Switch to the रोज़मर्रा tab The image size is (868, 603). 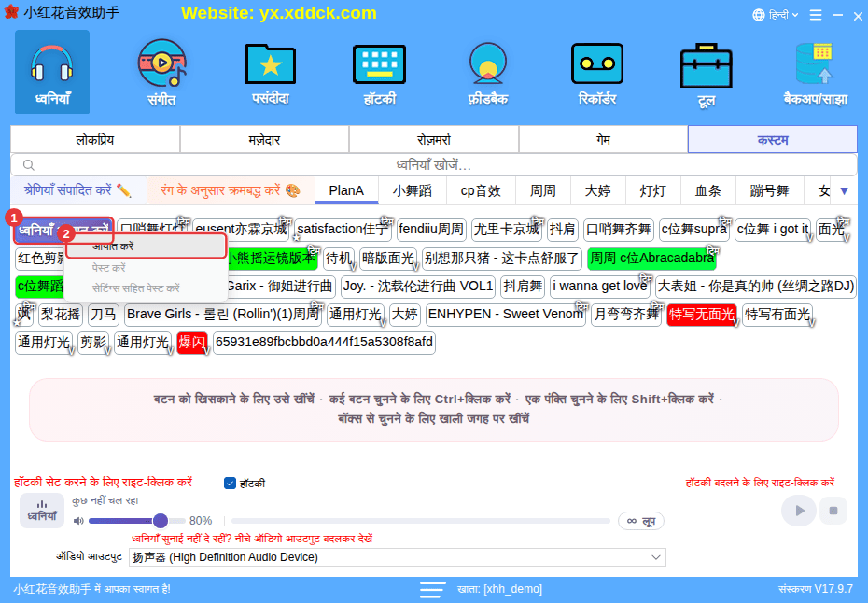click(x=434, y=139)
